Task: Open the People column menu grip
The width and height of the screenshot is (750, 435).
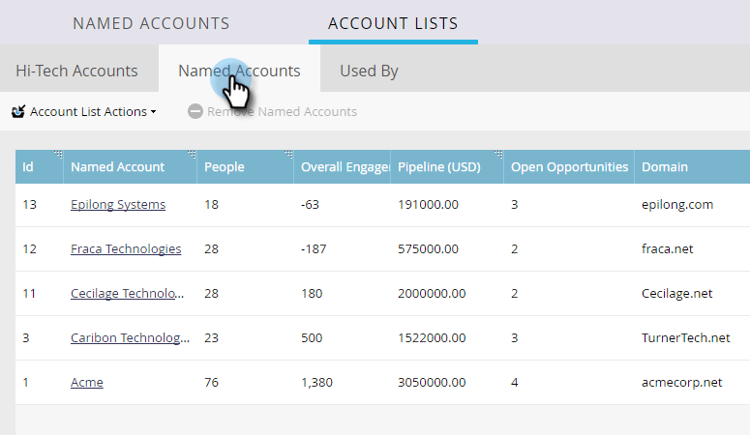Action: click(288, 154)
